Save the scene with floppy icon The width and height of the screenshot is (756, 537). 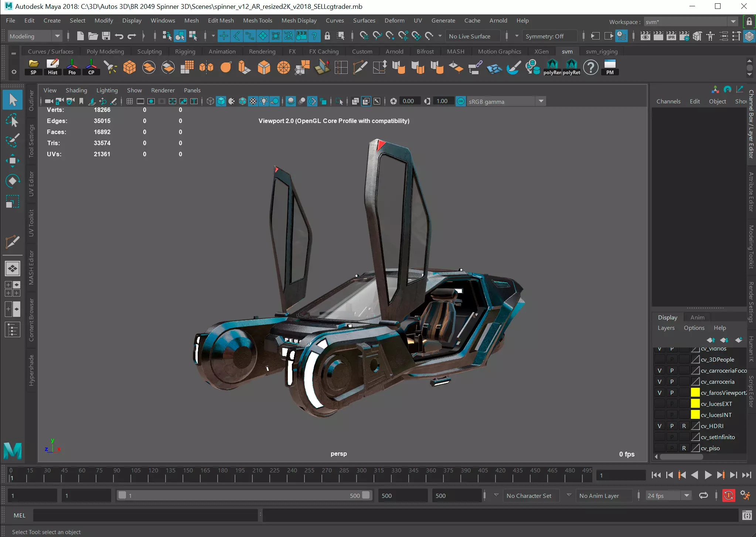[x=106, y=36]
